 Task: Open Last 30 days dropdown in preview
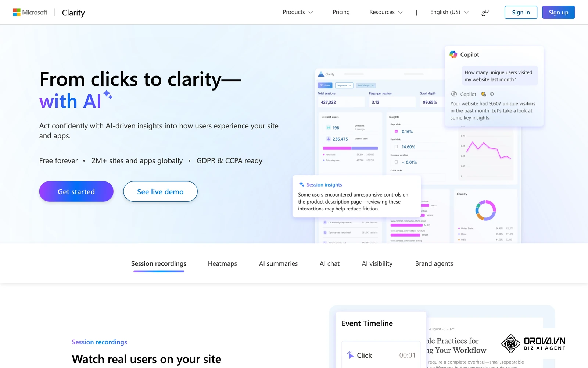(366, 85)
